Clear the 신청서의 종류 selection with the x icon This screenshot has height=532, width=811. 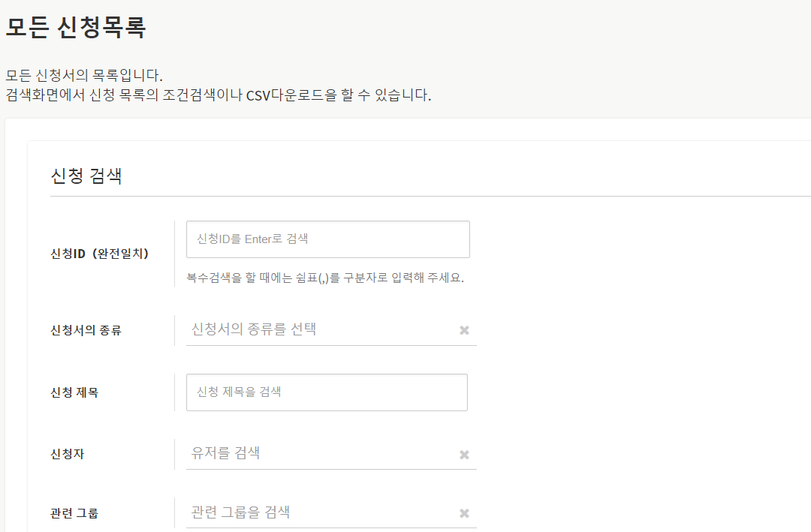tap(464, 330)
